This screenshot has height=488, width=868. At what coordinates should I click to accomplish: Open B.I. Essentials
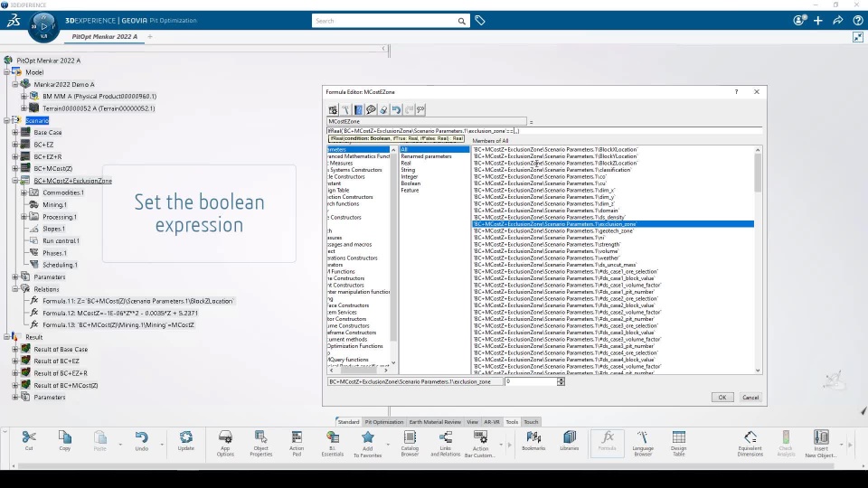332,444
